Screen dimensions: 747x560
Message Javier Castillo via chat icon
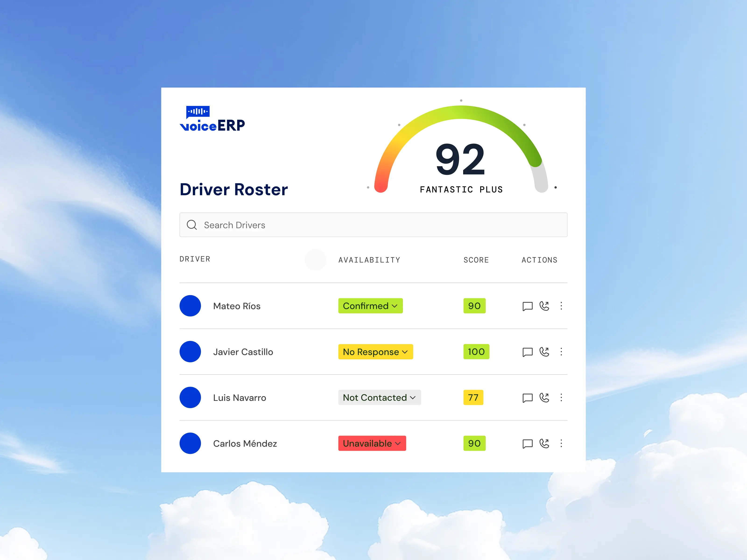(527, 352)
